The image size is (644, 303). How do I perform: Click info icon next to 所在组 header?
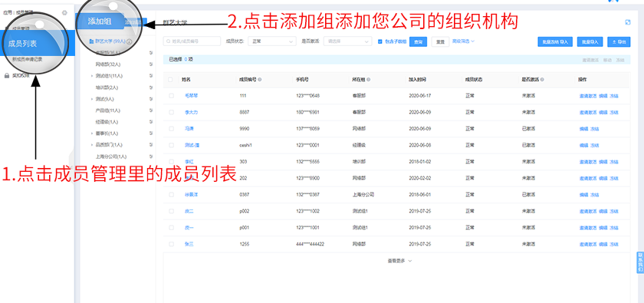click(x=368, y=79)
